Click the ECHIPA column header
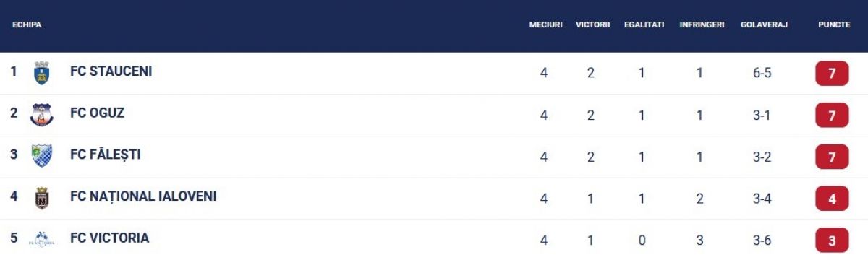 (27, 25)
